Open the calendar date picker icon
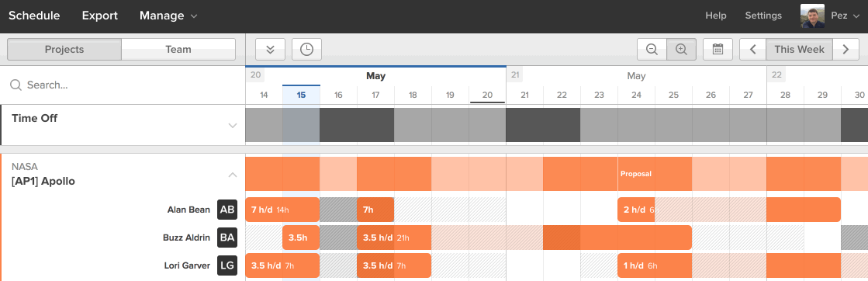Screen dimensions: 868x281 [718, 50]
